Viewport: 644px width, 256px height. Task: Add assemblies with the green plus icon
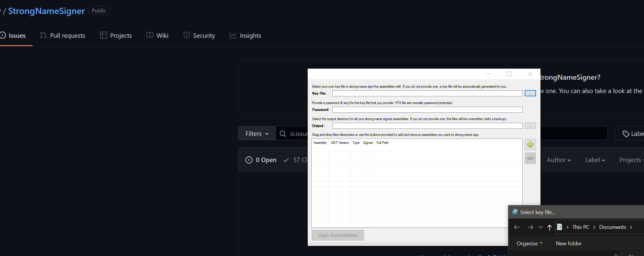point(530,145)
